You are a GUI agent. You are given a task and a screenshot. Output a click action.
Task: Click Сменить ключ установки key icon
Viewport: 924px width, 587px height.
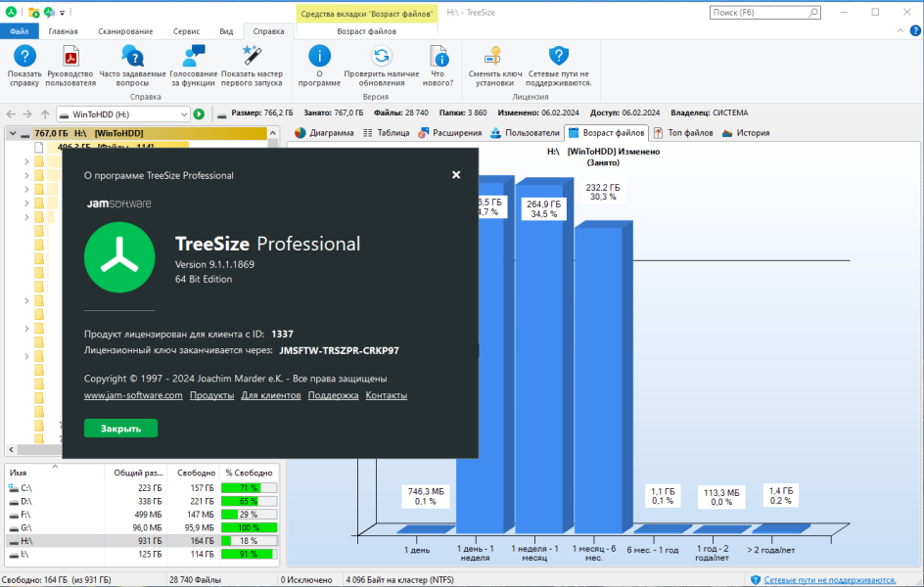[x=492, y=56]
